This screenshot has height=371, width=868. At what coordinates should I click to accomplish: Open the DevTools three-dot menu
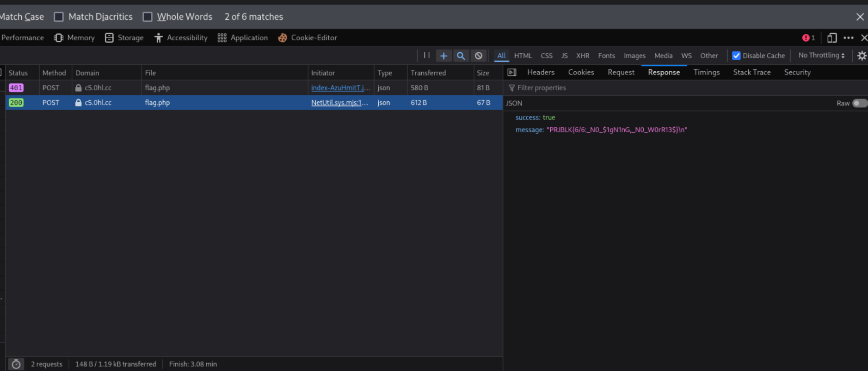point(848,38)
